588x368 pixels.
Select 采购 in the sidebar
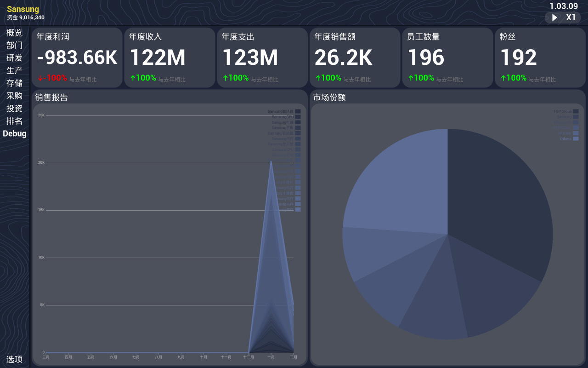click(x=14, y=96)
